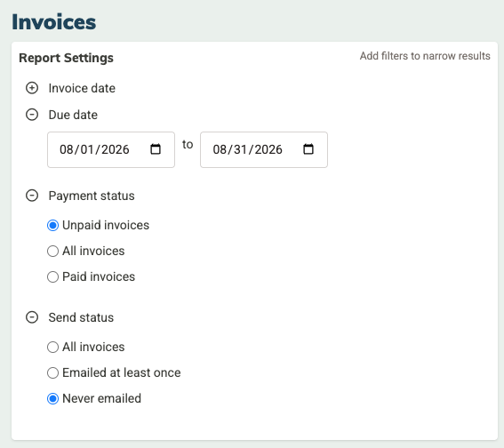The height and width of the screenshot is (448, 504).
Task: Collapse Due date filter minus icon
Action: (x=32, y=115)
